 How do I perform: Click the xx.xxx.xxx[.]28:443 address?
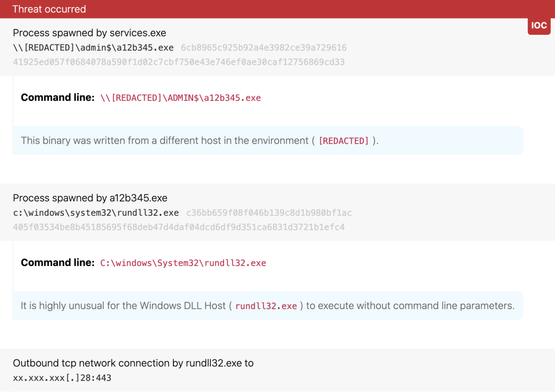[62, 378]
